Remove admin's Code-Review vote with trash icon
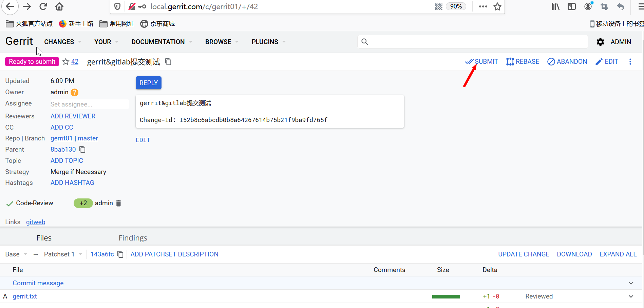The width and height of the screenshot is (644, 308). (x=118, y=203)
